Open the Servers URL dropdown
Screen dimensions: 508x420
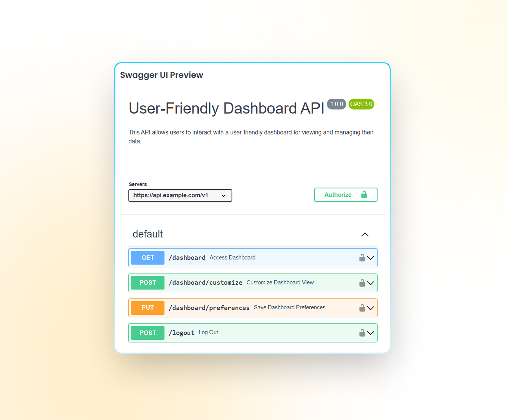coord(180,195)
